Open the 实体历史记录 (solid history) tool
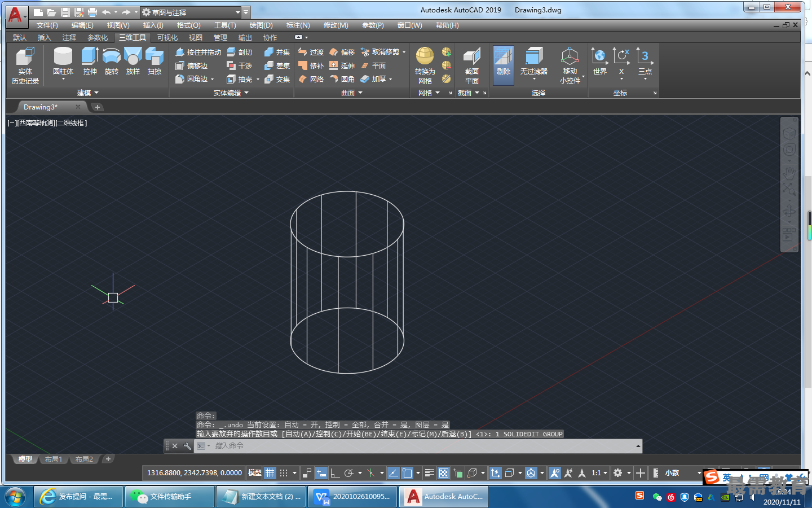812x508 pixels. [25, 66]
